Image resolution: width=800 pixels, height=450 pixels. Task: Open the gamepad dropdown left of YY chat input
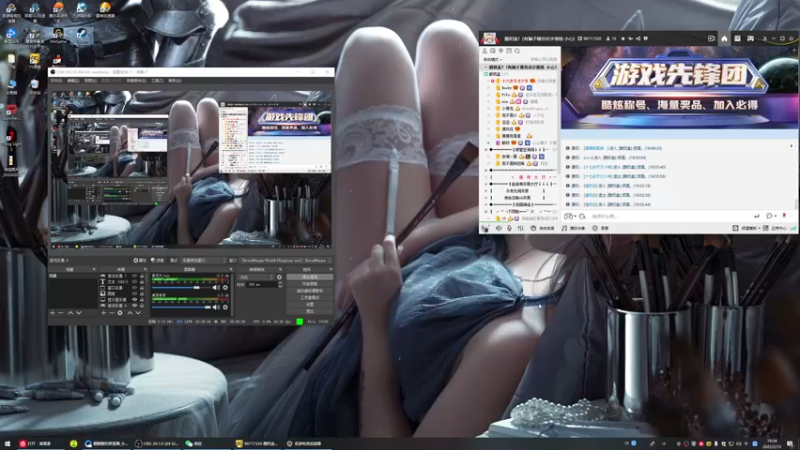(x=568, y=216)
